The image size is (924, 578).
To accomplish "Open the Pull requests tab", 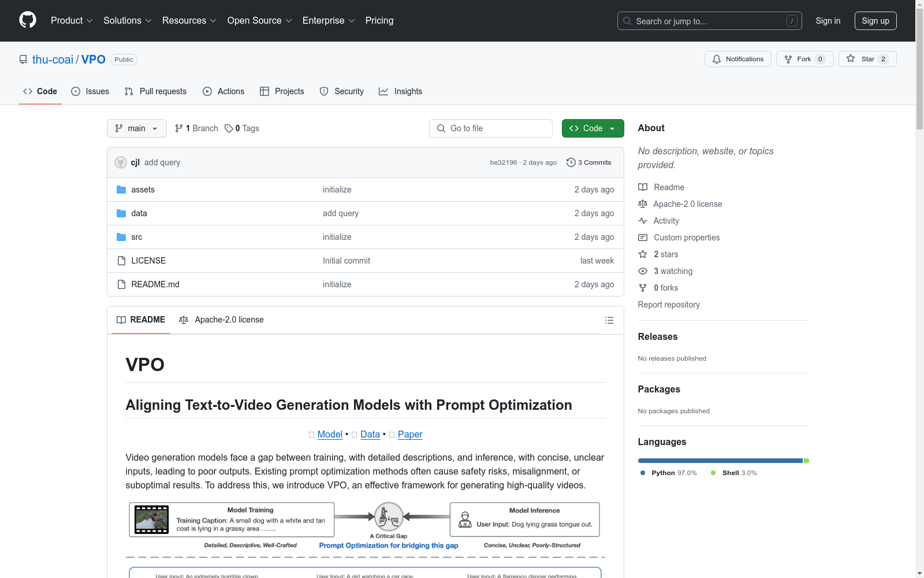I will [155, 91].
